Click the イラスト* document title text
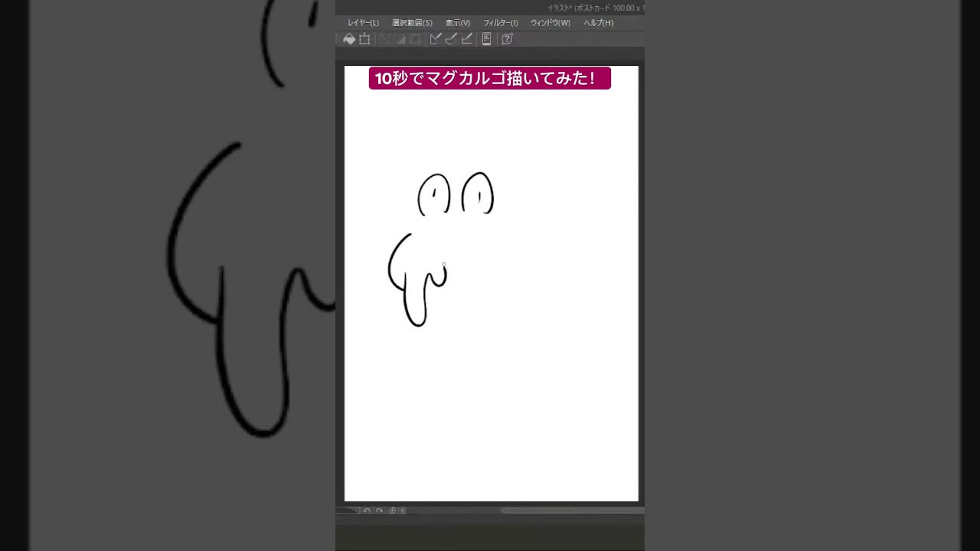Image resolution: width=980 pixels, height=551 pixels. pyautogui.click(x=560, y=8)
